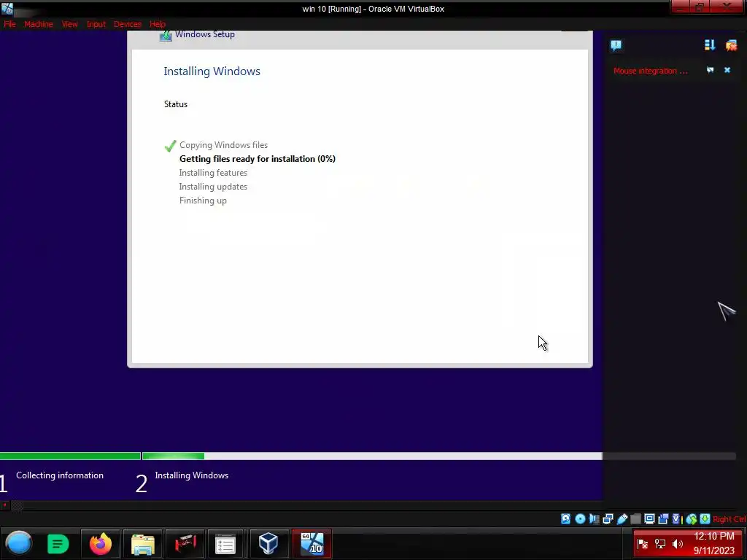Screen dimensions: 747x560
Task: Click the notification center speech-bubble icon
Action: (x=616, y=45)
